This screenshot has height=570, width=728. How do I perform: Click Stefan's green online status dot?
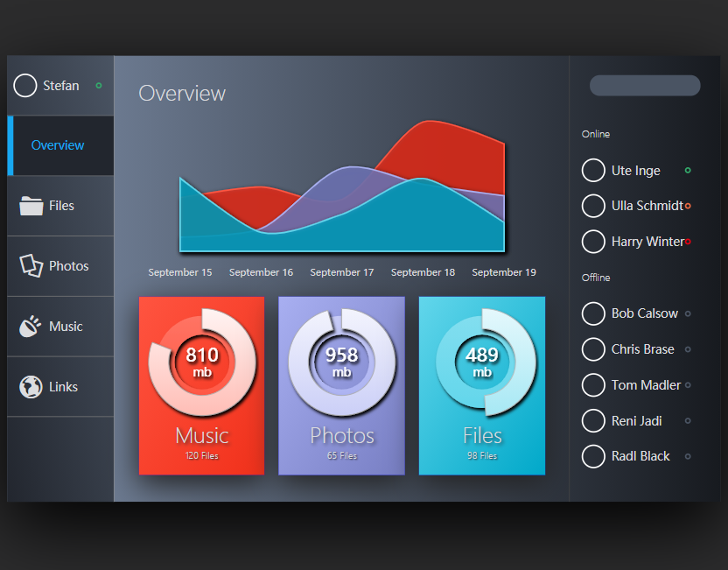[x=99, y=86]
